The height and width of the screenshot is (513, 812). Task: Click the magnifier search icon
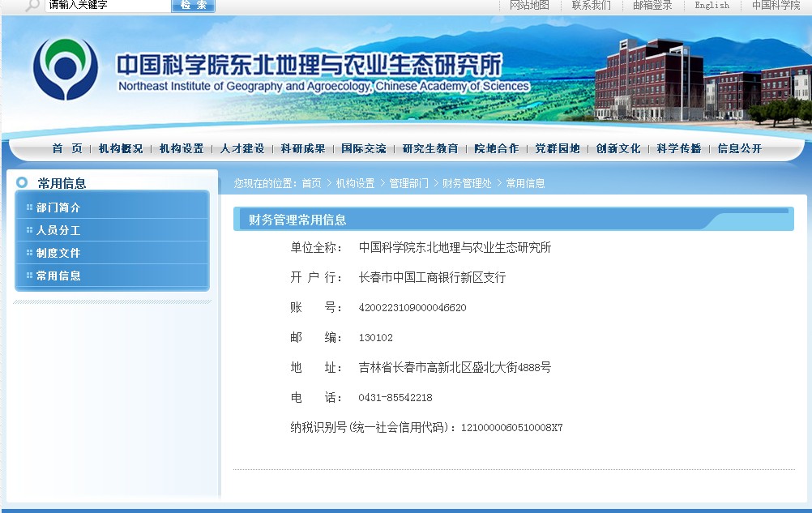point(32,5)
